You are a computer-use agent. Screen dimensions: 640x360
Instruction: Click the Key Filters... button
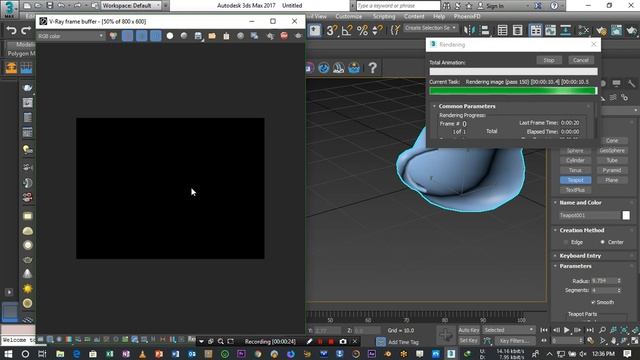(514, 340)
